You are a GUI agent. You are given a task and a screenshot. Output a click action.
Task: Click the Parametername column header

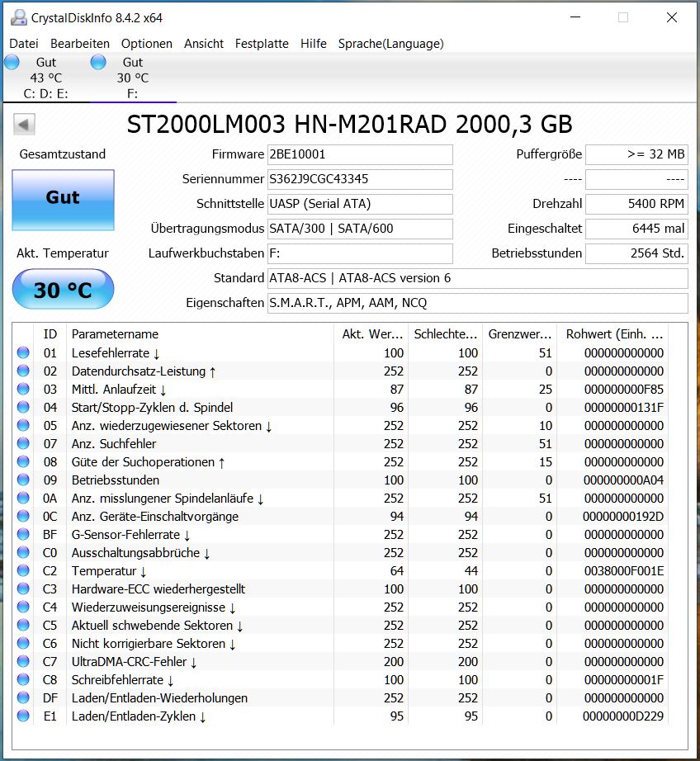[x=200, y=334]
